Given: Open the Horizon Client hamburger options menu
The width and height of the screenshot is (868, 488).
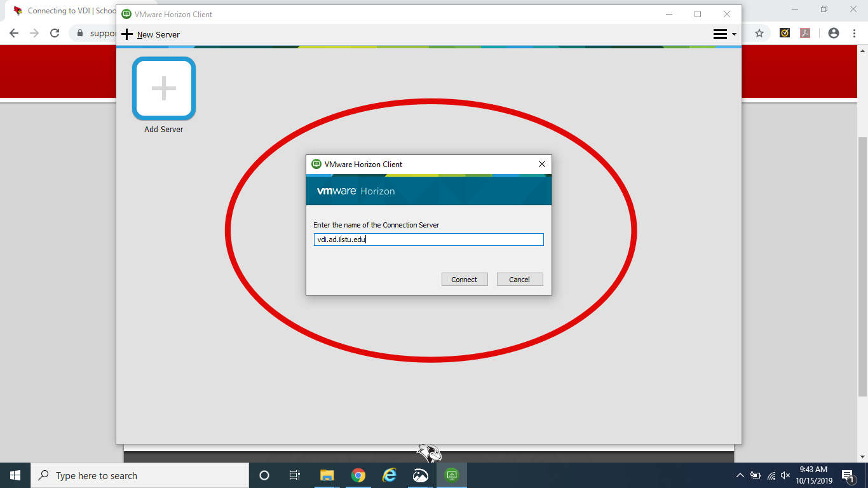Looking at the screenshot, I should pos(724,34).
